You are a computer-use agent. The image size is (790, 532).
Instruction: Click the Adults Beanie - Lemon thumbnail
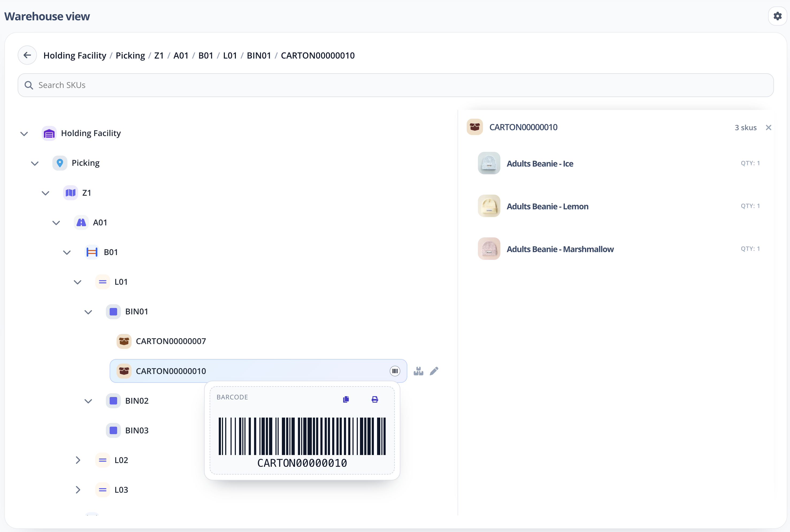pos(488,206)
